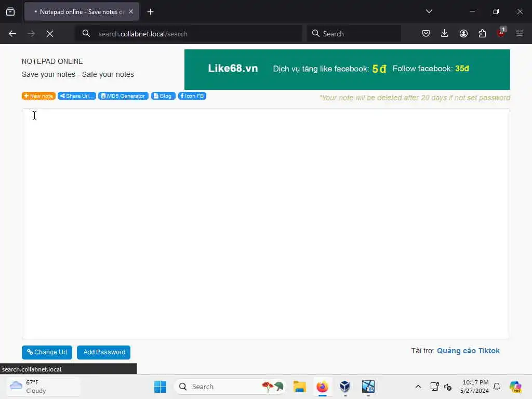Open VirtualBox from the taskbar
This screenshot has height=399, width=532.
345,387
